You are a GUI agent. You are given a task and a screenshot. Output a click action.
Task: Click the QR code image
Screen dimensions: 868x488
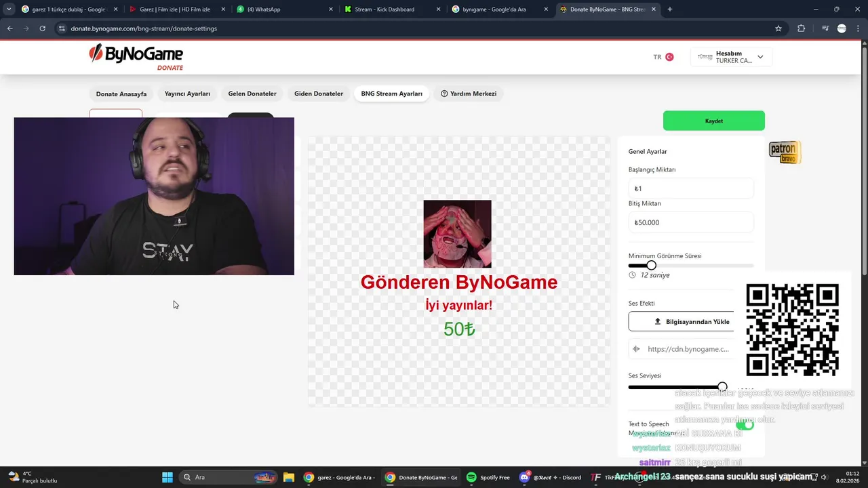(x=792, y=330)
